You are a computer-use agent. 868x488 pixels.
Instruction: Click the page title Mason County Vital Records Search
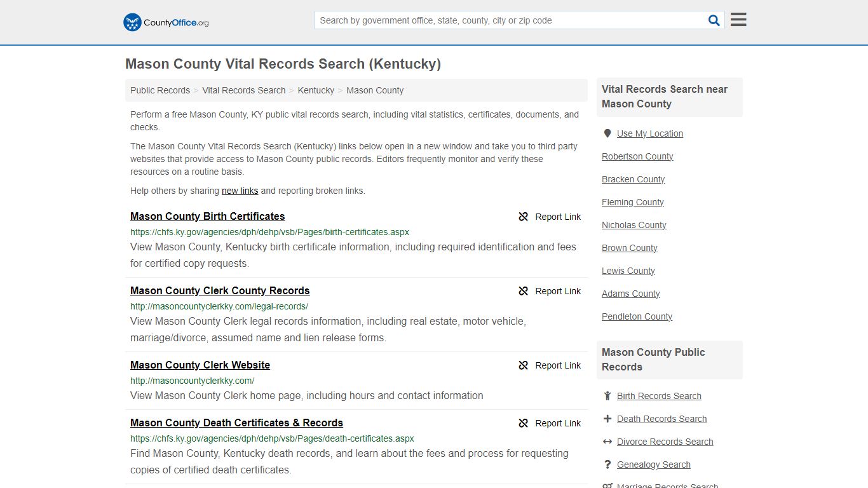coord(283,64)
